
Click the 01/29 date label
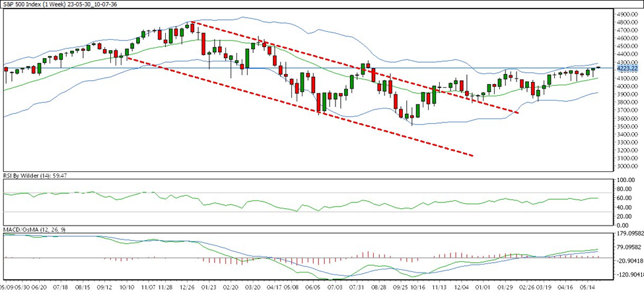(505, 286)
